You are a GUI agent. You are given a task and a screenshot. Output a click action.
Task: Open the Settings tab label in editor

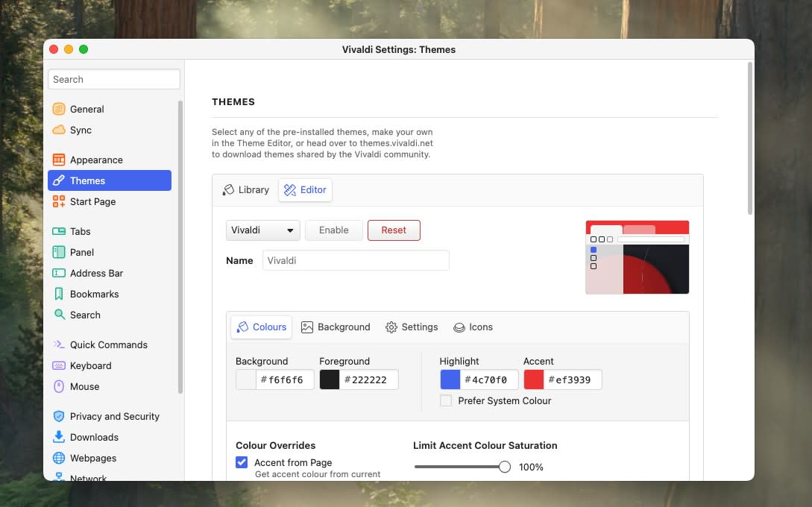(x=420, y=327)
